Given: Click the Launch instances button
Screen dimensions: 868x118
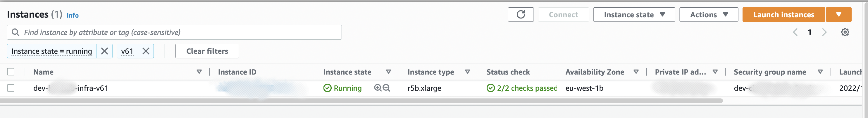Looking at the screenshot, I should pos(784,15).
